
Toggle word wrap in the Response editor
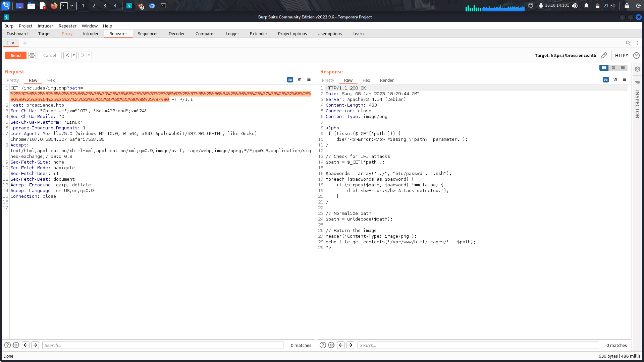click(605, 80)
